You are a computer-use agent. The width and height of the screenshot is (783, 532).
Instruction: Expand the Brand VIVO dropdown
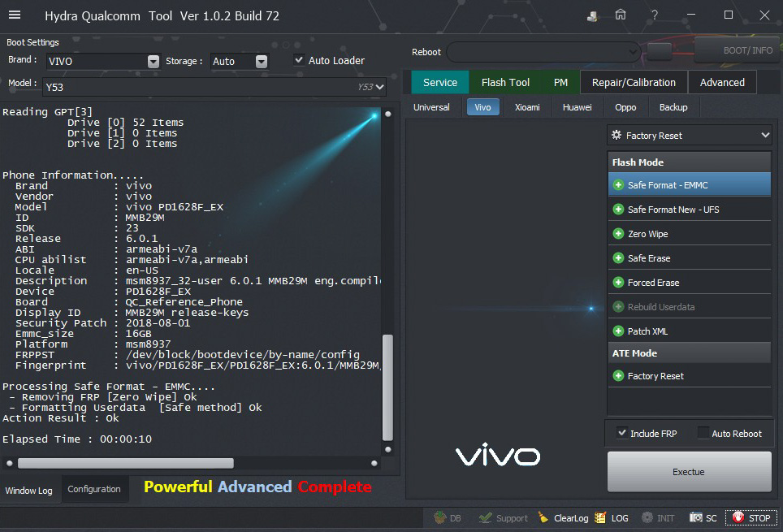point(154,62)
